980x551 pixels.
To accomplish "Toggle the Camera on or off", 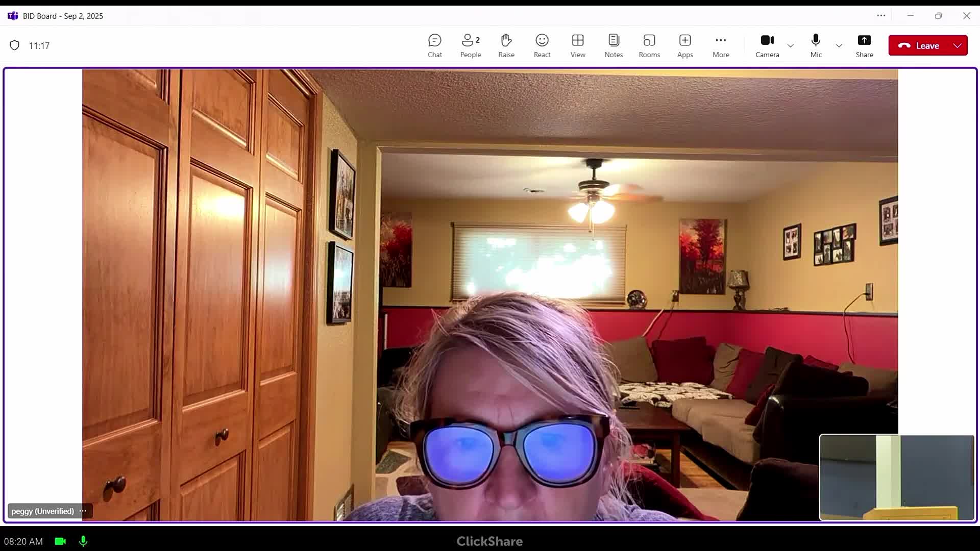I will coord(767,45).
